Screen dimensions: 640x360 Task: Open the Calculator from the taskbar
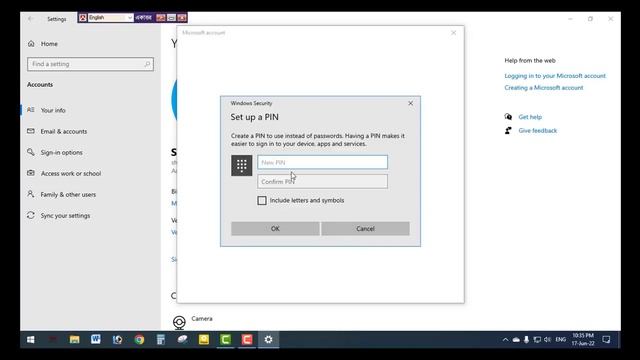pyautogui.click(x=161, y=340)
